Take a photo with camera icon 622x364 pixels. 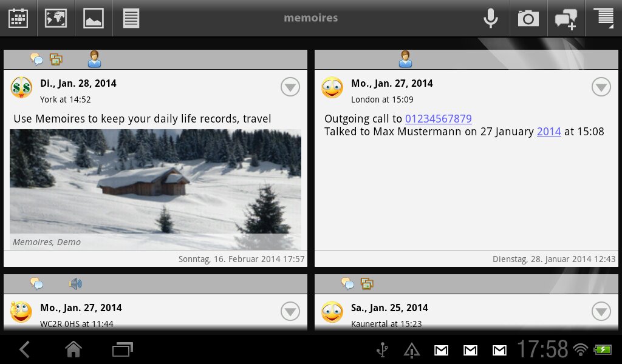528,18
